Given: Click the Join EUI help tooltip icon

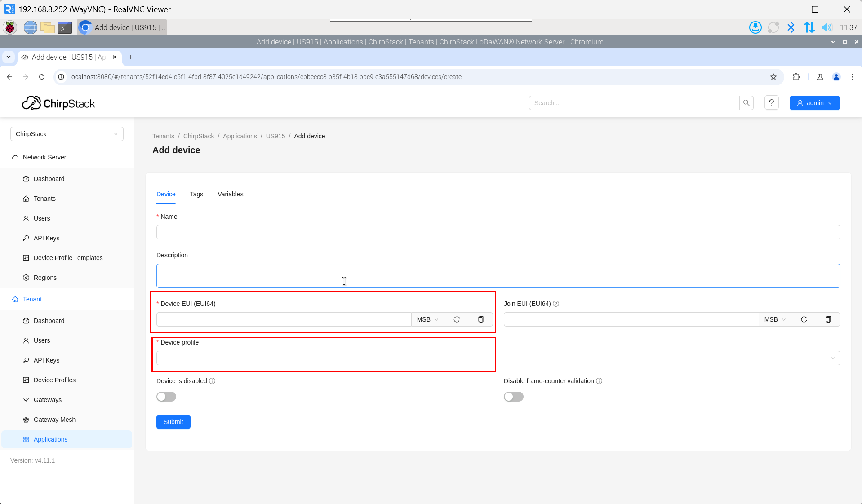Looking at the screenshot, I should point(556,304).
